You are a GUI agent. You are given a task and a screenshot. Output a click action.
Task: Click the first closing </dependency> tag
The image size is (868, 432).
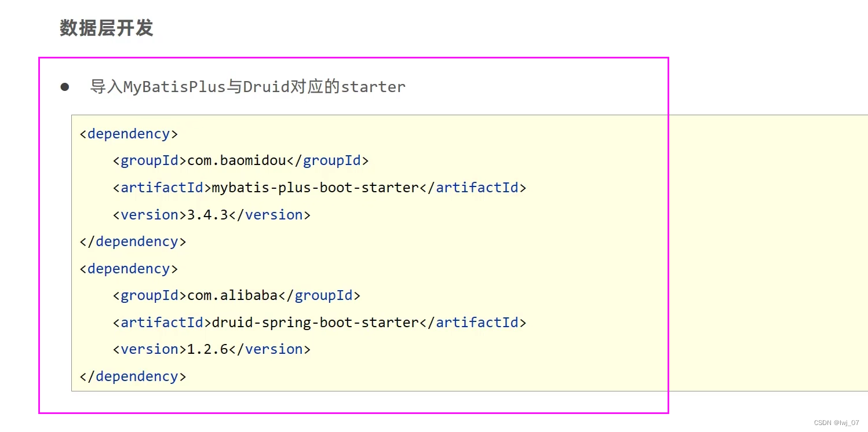tap(133, 241)
